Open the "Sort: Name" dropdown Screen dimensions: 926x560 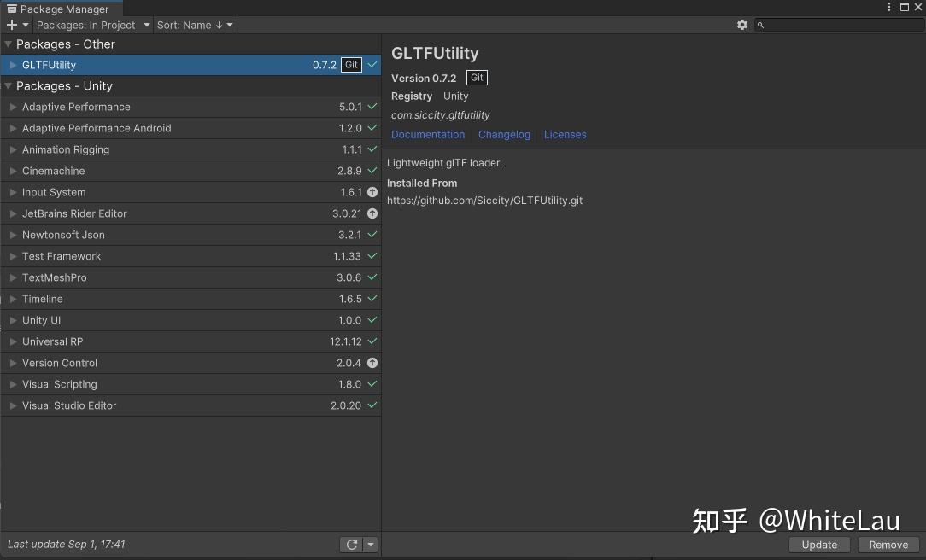194,25
